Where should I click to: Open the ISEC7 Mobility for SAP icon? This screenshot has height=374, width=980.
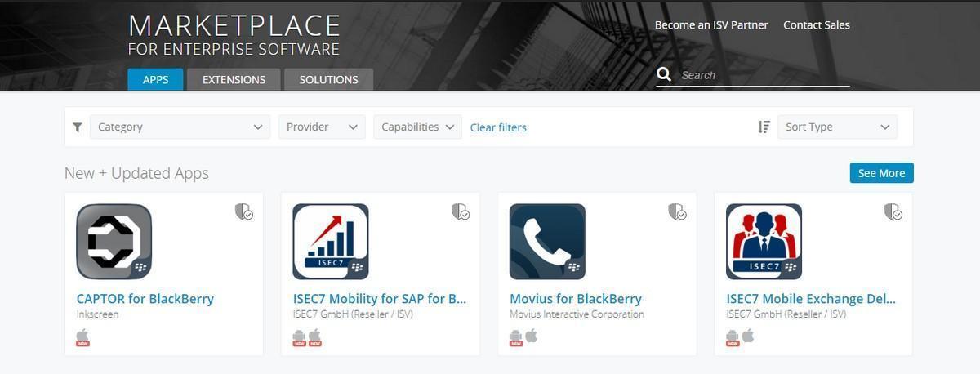(331, 242)
